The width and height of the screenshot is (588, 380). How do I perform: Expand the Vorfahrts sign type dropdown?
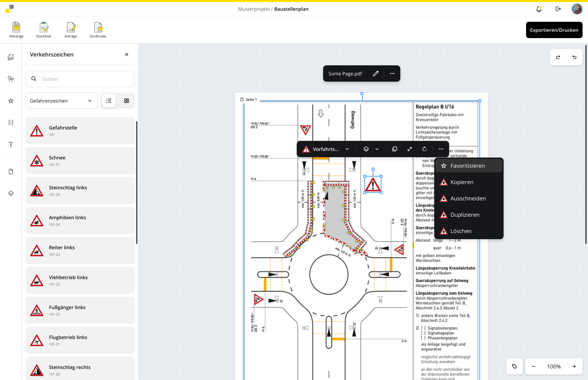(x=347, y=149)
